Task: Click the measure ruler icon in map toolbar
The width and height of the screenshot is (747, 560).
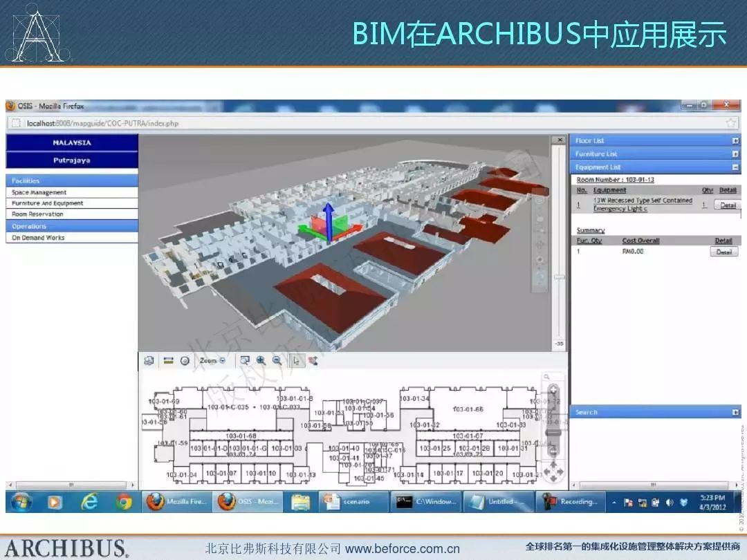Action: [x=168, y=360]
